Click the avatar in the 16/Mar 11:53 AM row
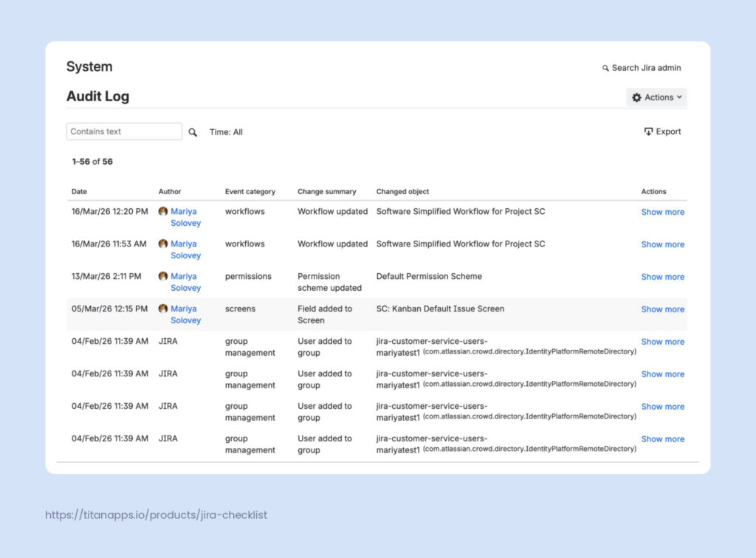 163,243
